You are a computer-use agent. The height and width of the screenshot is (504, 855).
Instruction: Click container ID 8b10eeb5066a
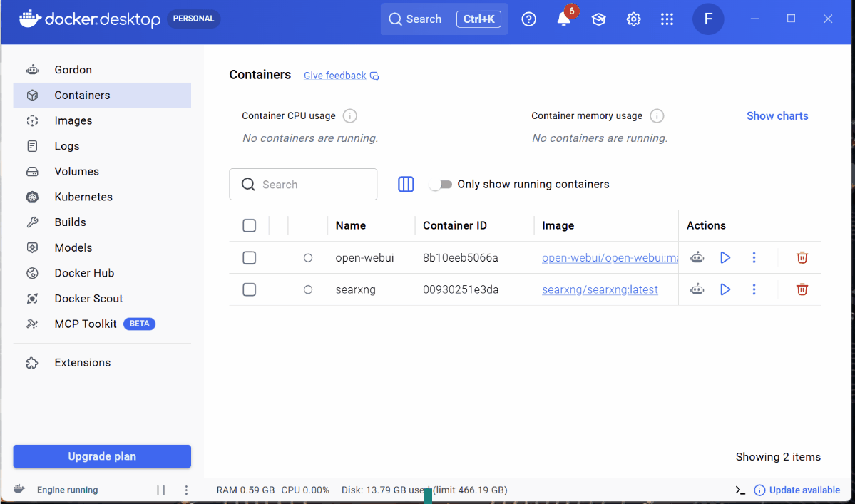coord(461,258)
